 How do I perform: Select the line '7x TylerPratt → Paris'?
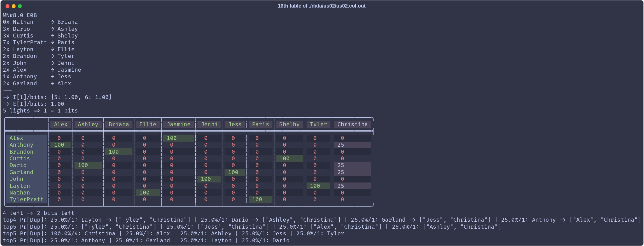39,42
